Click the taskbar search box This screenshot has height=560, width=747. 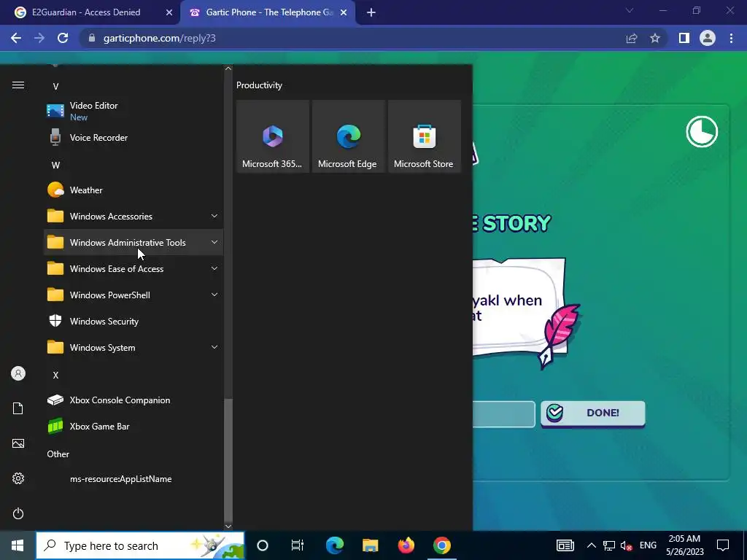pos(140,545)
